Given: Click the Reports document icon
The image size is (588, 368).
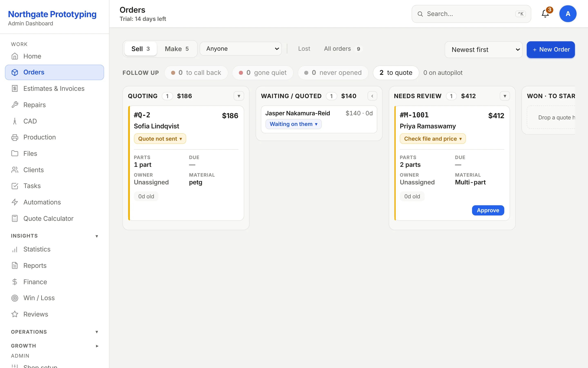Looking at the screenshot, I should coord(15,266).
